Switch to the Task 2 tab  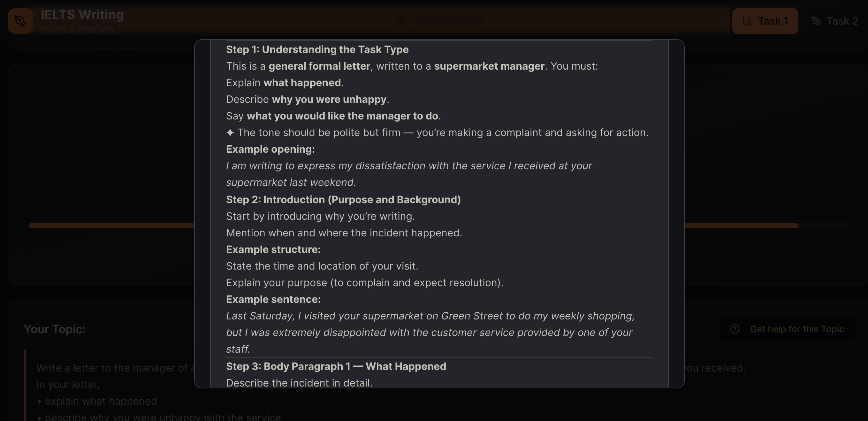(835, 21)
